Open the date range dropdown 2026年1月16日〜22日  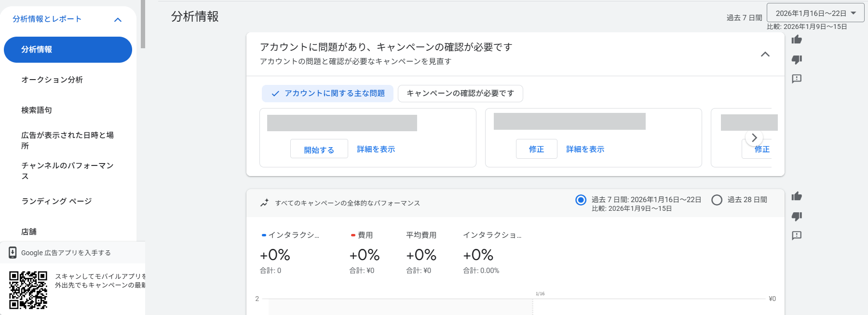point(815,14)
